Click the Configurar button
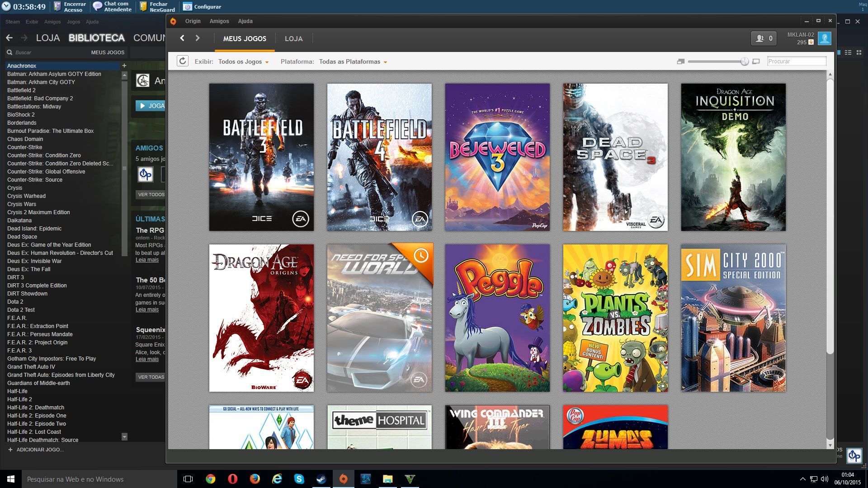 pyautogui.click(x=202, y=6)
